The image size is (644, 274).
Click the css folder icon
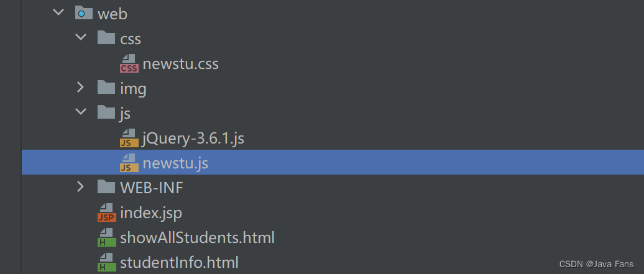click(x=106, y=39)
